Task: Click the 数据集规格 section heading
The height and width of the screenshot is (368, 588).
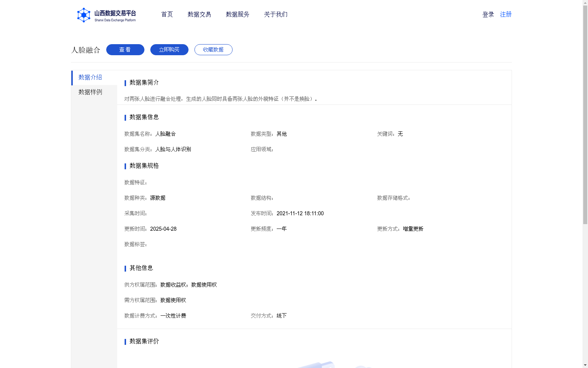Action: pos(144,166)
